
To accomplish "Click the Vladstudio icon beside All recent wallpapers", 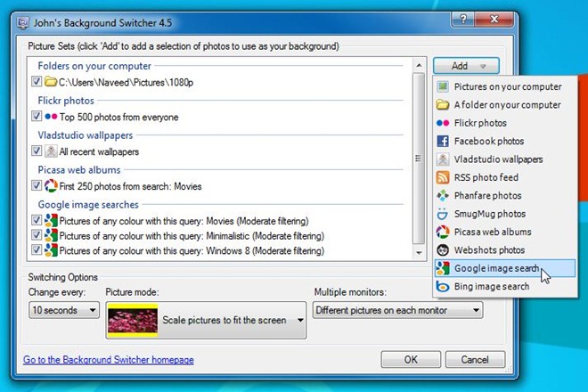I will tap(51, 151).
